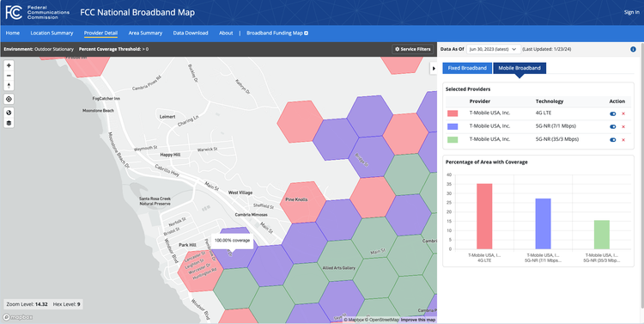Click the Zoom Level 14.32 readout
This screenshot has height=324, width=644.
click(27, 304)
